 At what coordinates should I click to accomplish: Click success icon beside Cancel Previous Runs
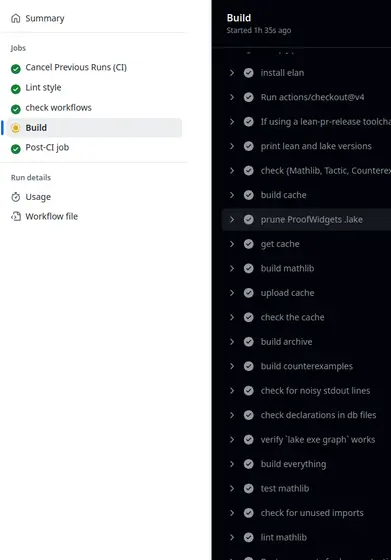point(16,69)
